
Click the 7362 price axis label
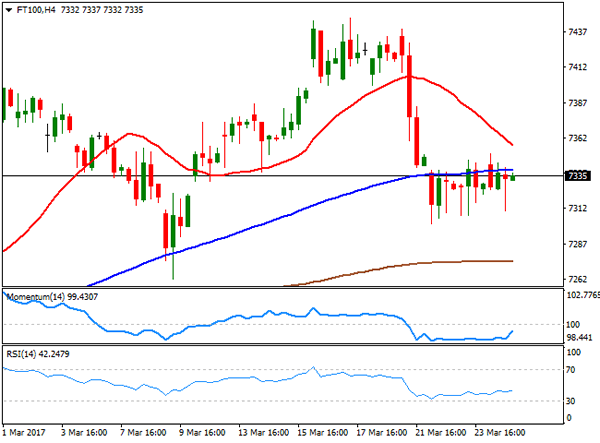pos(577,138)
